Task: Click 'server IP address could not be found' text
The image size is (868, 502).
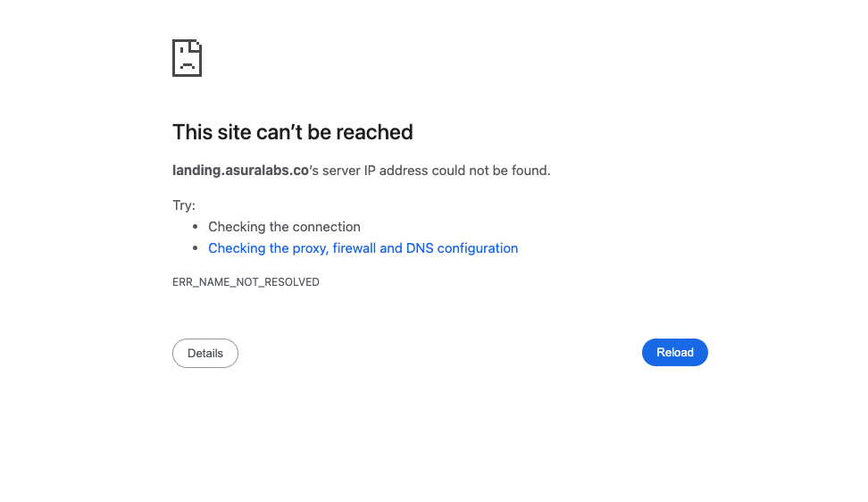Action: [x=436, y=171]
